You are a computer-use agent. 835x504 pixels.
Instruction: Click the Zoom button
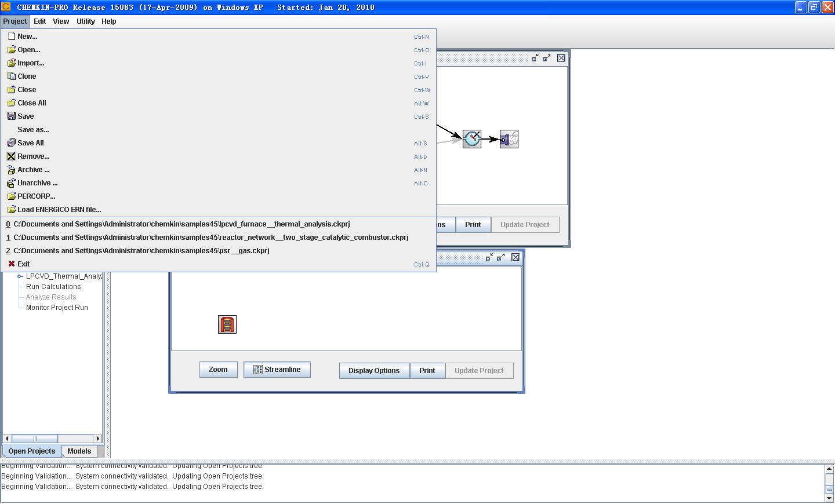(218, 370)
